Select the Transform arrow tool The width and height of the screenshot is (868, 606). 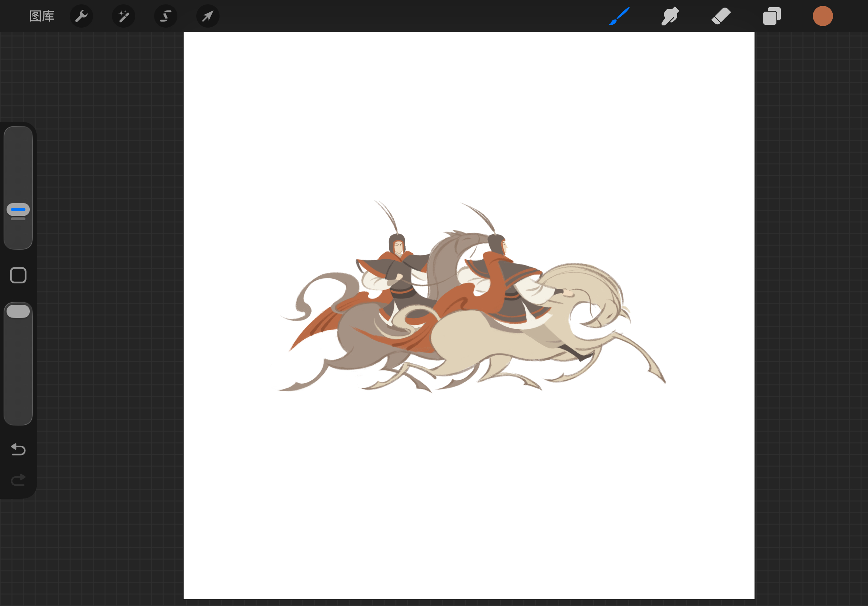208,16
